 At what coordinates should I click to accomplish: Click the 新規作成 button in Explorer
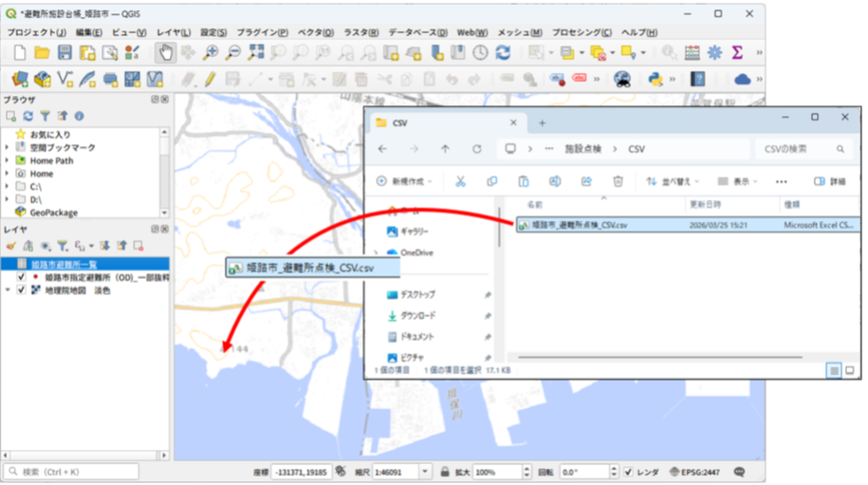click(405, 181)
